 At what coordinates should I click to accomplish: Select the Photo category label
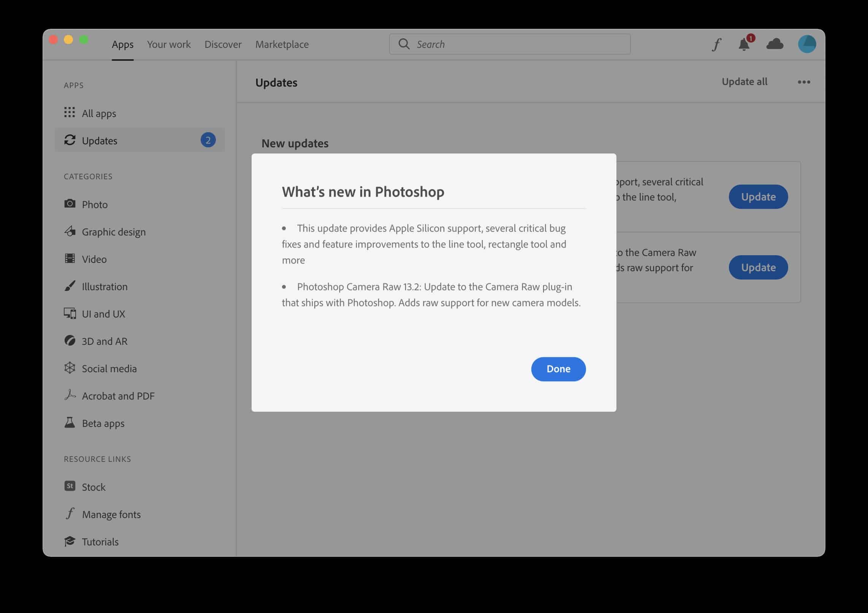pyautogui.click(x=95, y=204)
